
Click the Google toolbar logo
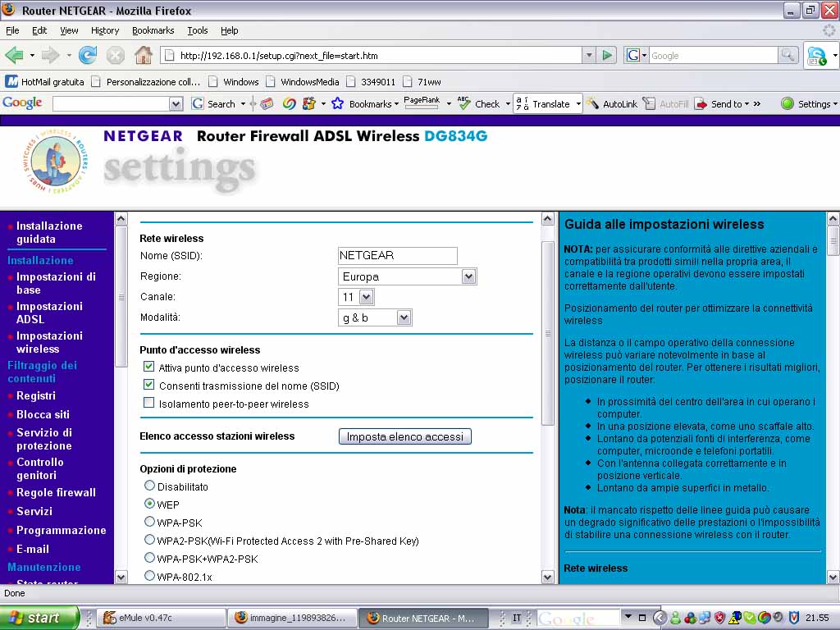[x=22, y=103]
